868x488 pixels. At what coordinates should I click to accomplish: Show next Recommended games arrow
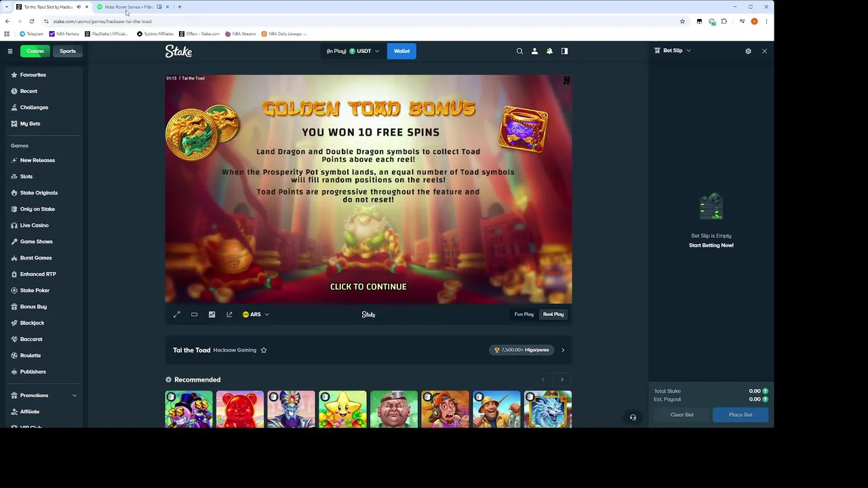[561, 380]
